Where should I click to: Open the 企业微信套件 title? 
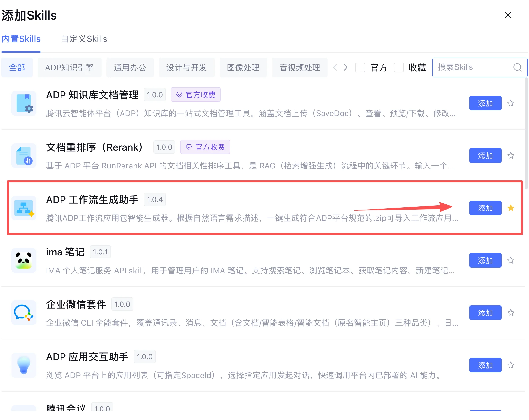pos(76,304)
